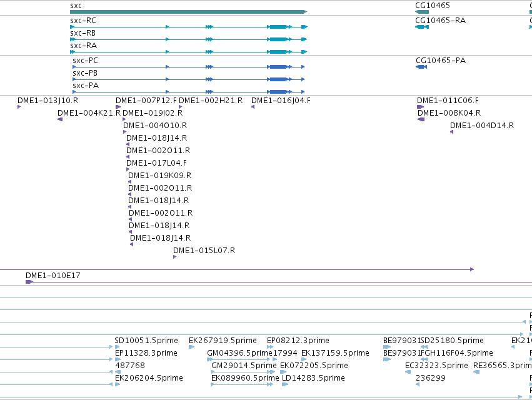Image resolution: width=532 pixels, height=400 pixels.
Task: Select the EK137159.5prime EST label
Action: pos(335,353)
